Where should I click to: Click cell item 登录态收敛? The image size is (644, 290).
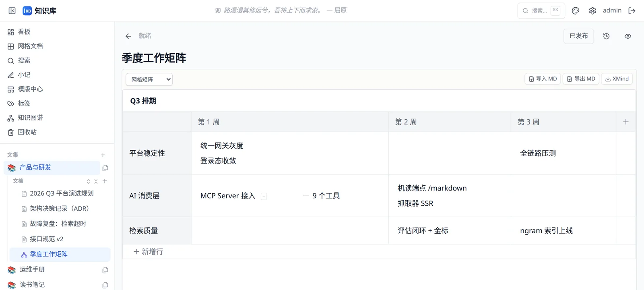[218, 161]
